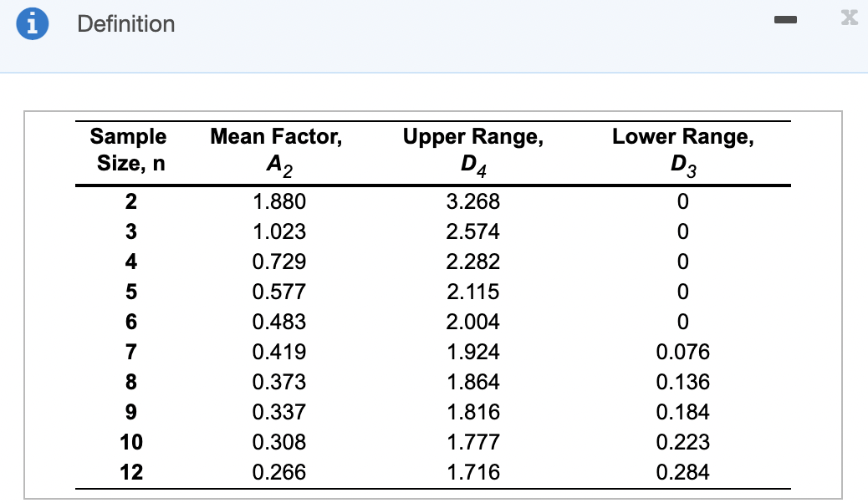Click the value 1.816 for n=9
868x503 pixels.
tap(473, 412)
